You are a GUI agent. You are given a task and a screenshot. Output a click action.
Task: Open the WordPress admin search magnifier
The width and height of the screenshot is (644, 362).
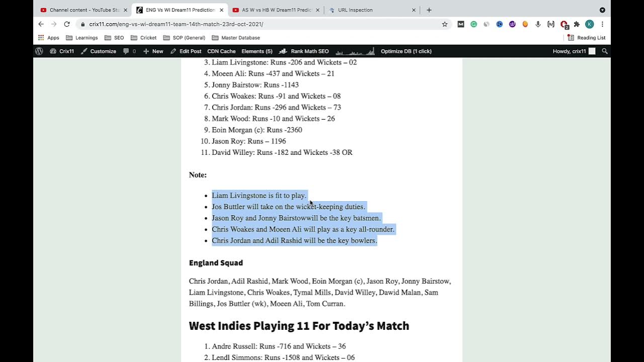click(x=605, y=51)
